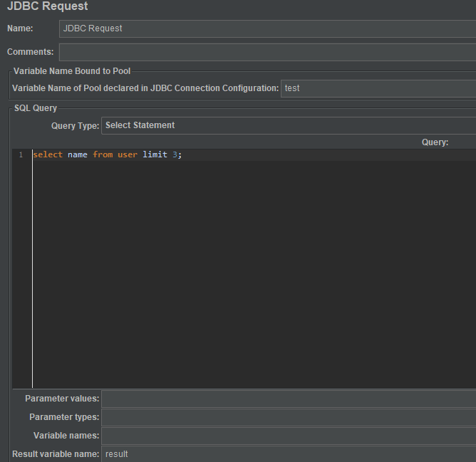Click the 'limit' word in the SQL statement
The width and height of the screenshot is (476, 462).
point(155,155)
